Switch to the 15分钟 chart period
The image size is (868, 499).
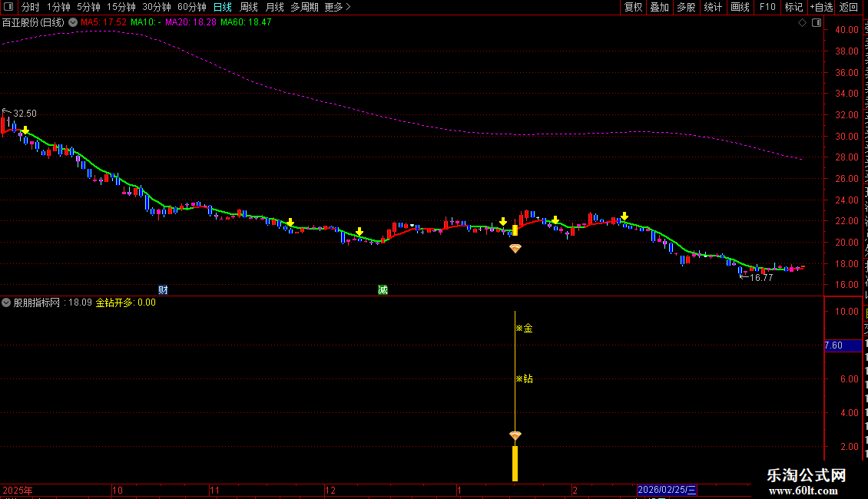pos(121,7)
